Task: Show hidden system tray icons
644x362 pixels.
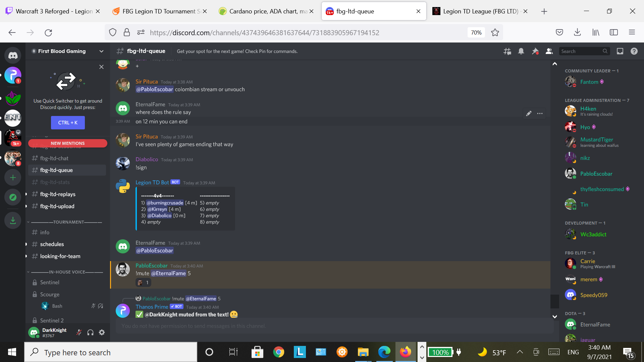Action: (x=520, y=352)
